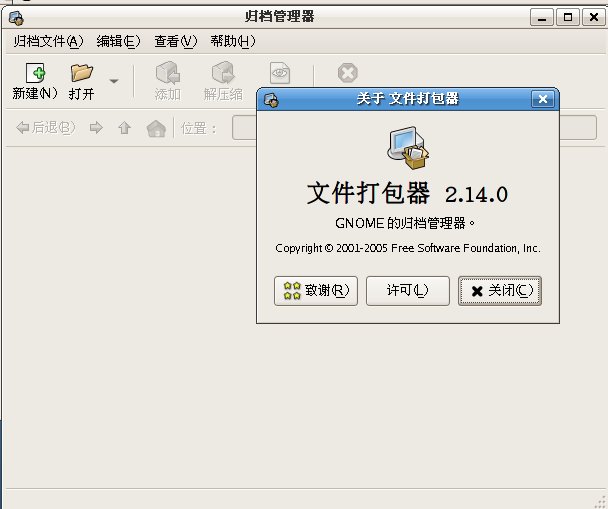Click the location 位置 input field
Screen dimensions: 608x509
(414, 128)
